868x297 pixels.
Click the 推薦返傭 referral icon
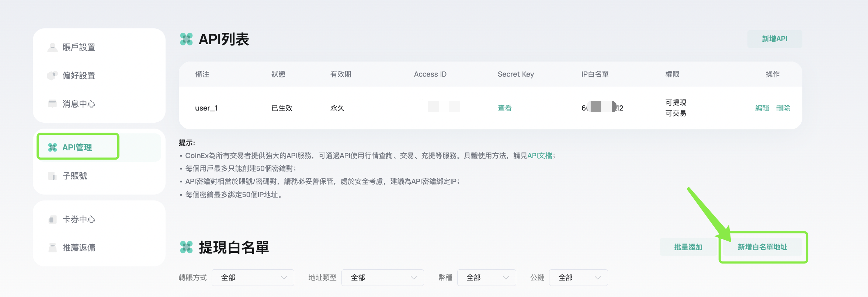pyautogui.click(x=52, y=248)
